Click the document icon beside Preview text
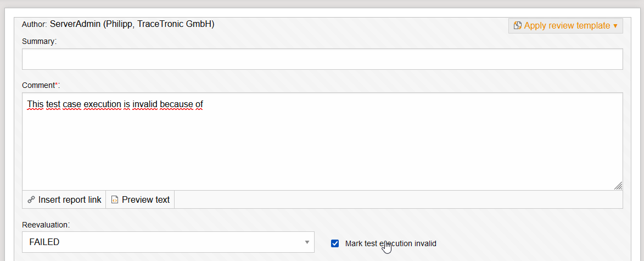644x261 pixels. (115, 200)
